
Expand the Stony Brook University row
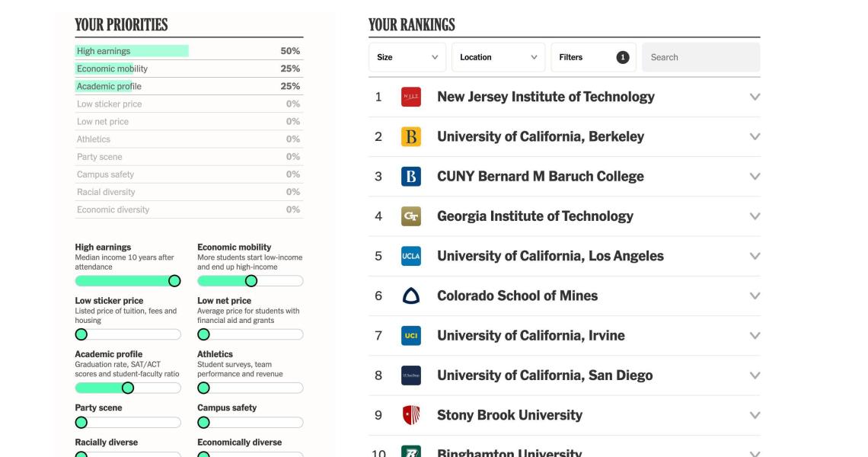click(x=755, y=415)
